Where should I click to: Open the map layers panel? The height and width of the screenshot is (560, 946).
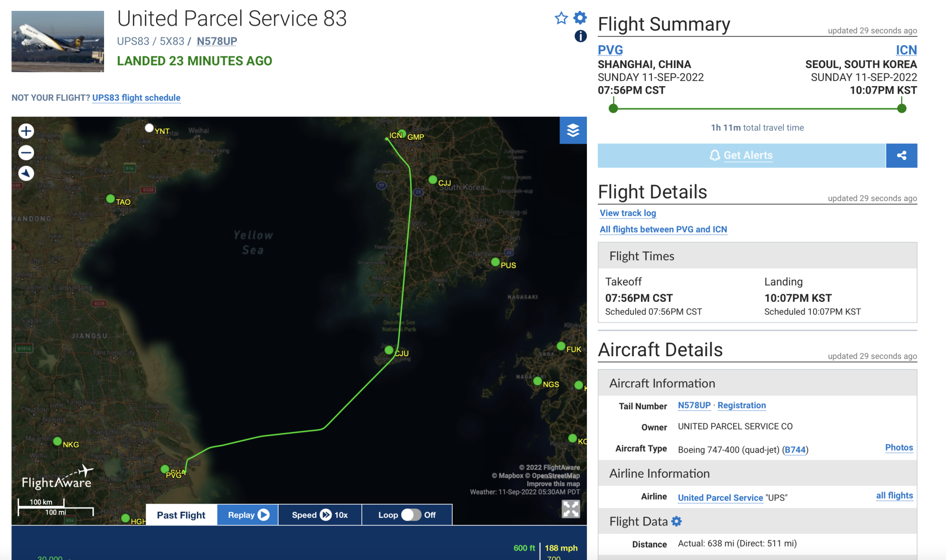coord(573,130)
